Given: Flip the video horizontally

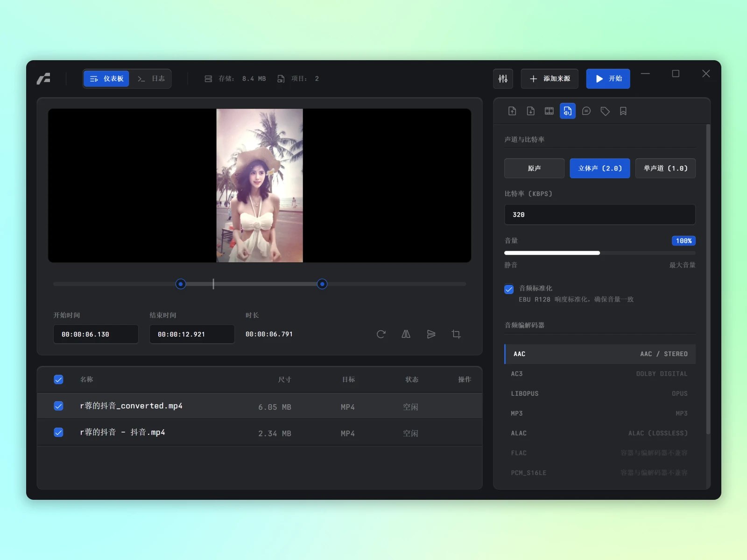Looking at the screenshot, I should [406, 334].
